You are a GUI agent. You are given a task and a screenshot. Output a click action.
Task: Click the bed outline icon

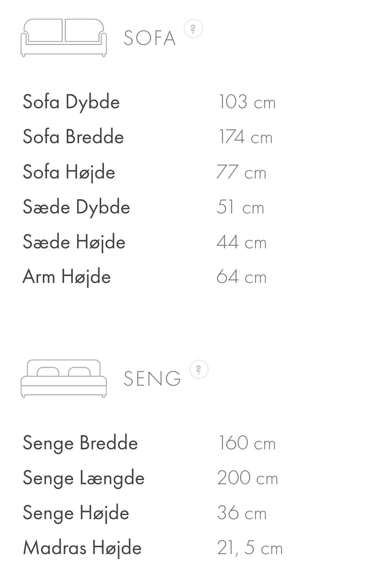pyautogui.click(x=64, y=378)
